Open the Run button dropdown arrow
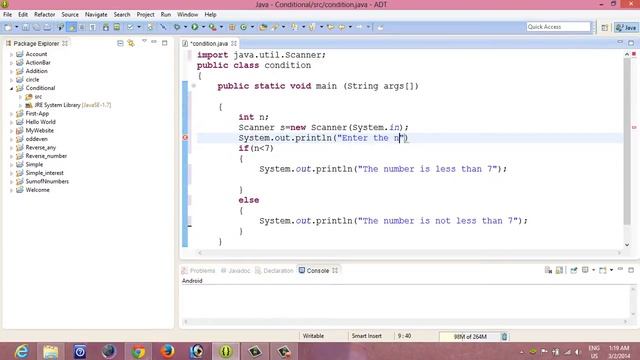 pyautogui.click(x=203, y=27)
